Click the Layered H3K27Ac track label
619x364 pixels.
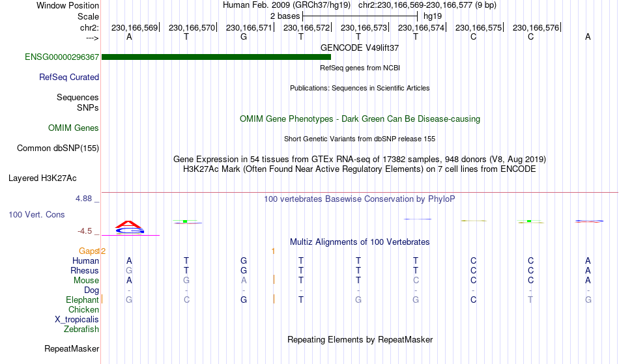42,178
